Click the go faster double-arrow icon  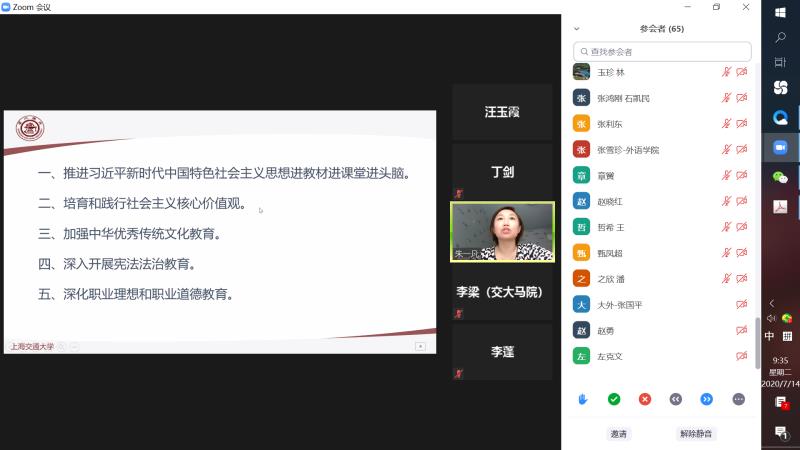coord(707,399)
